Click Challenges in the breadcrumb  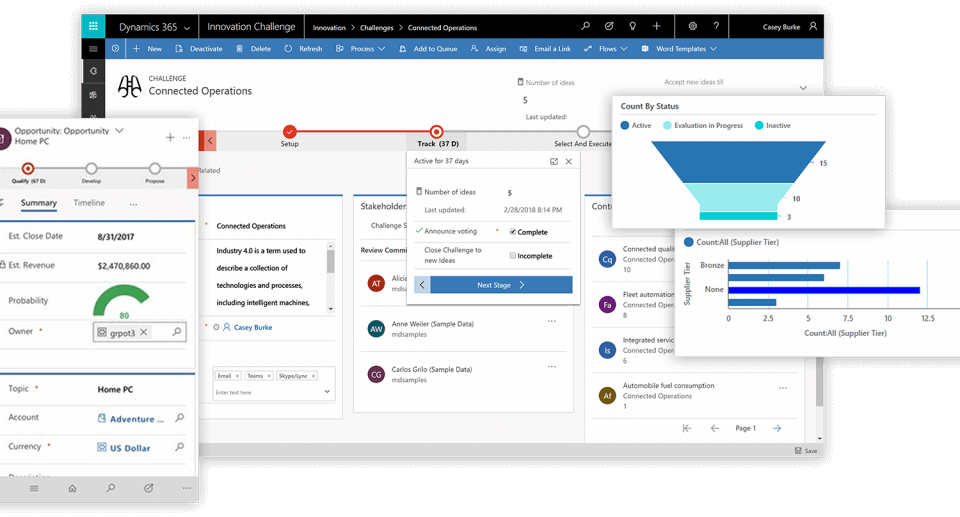point(376,28)
